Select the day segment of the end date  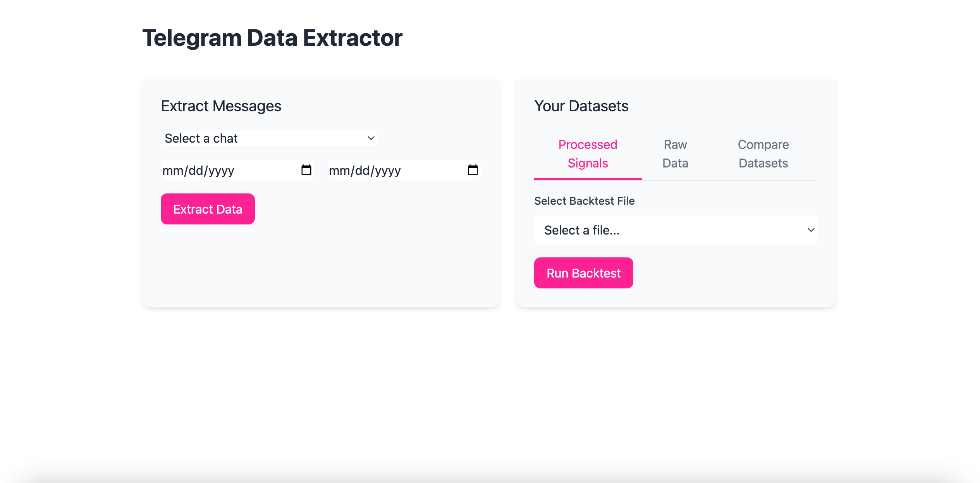click(362, 171)
